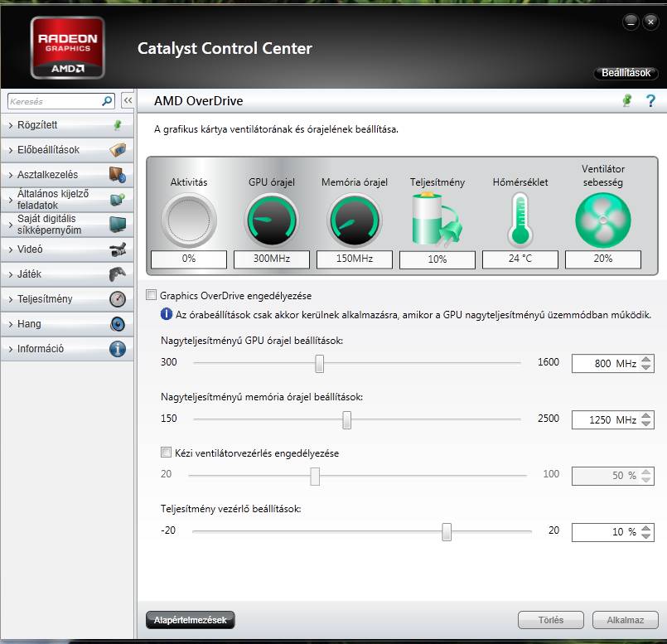Screen dimensions: 667x644
Task: Click the green pin icon beside Rögzített
Action: click(x=118, y=124)
